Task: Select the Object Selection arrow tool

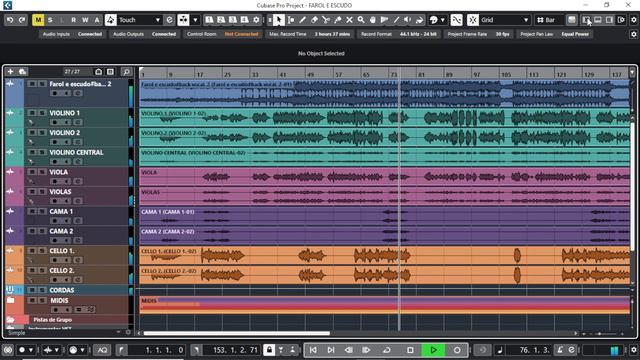Action: (x=279, y=20)
